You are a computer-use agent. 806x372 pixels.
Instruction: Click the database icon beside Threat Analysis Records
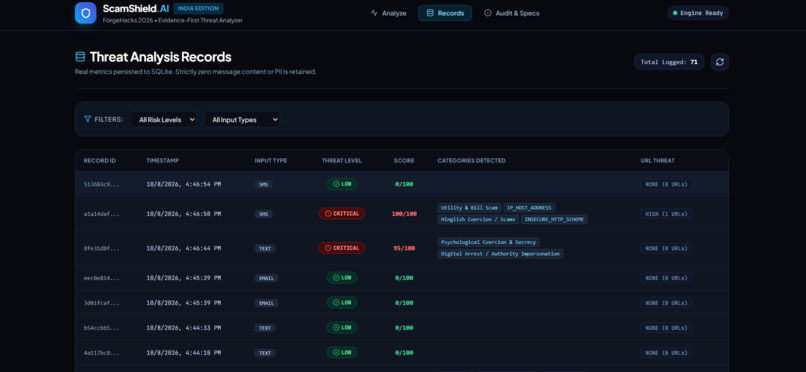tap(80, 57)
